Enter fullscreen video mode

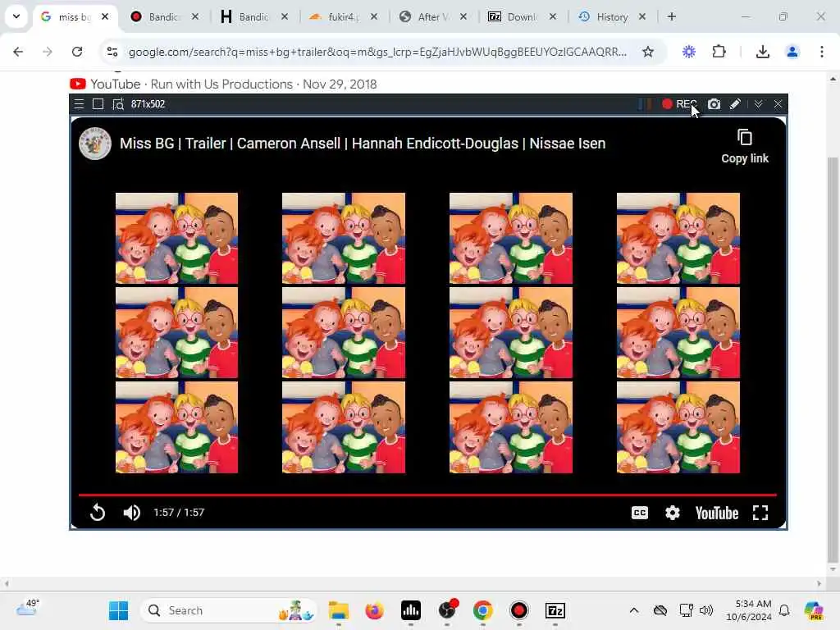point(760,513)
